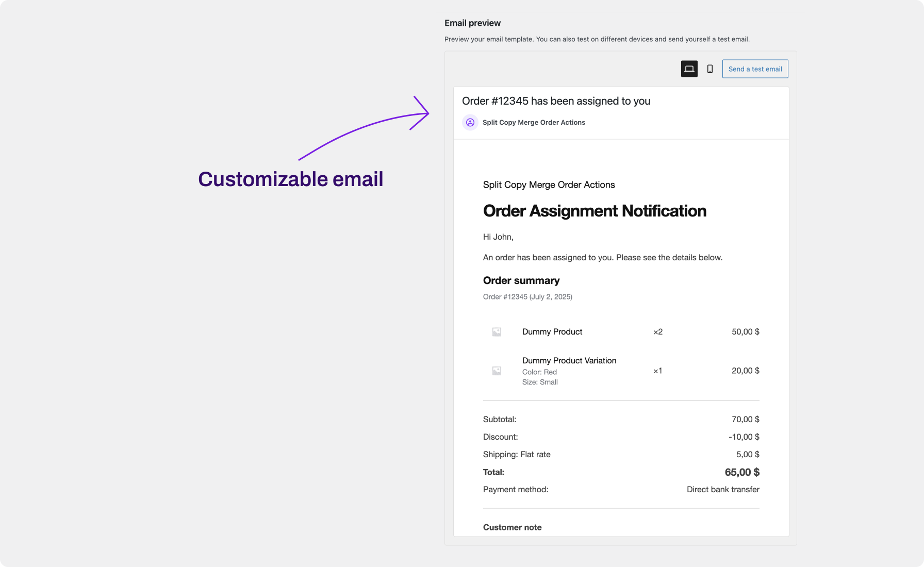Click the phone icon to toggle mobile view

click(x=710, y=69)
